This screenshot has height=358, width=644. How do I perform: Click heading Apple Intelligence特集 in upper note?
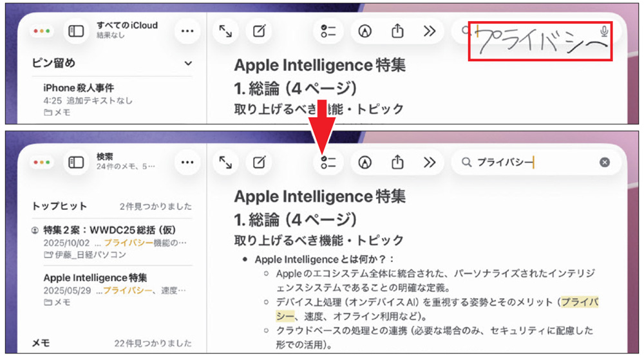320,65
